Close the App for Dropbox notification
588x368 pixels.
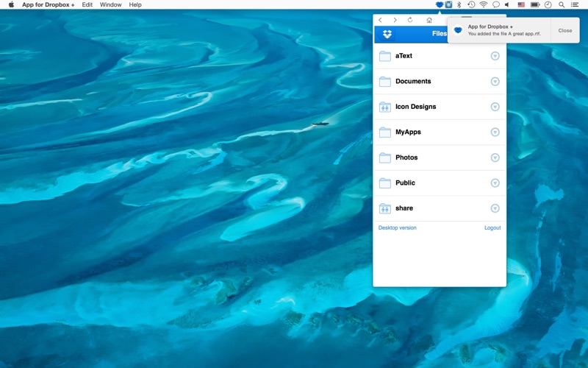coord(564,31)
